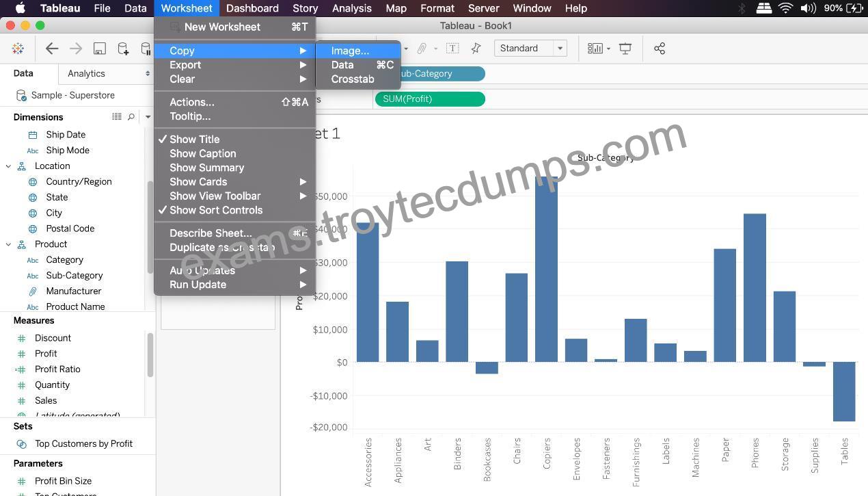Click the Undo back arrow
This screenshot has width=868, height=496.
coord(52,49)
